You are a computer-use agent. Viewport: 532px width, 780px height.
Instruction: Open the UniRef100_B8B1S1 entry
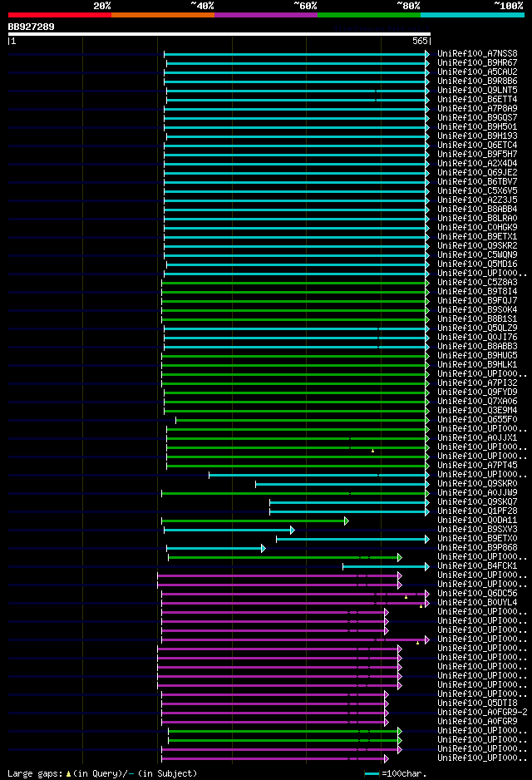point(477,318)
